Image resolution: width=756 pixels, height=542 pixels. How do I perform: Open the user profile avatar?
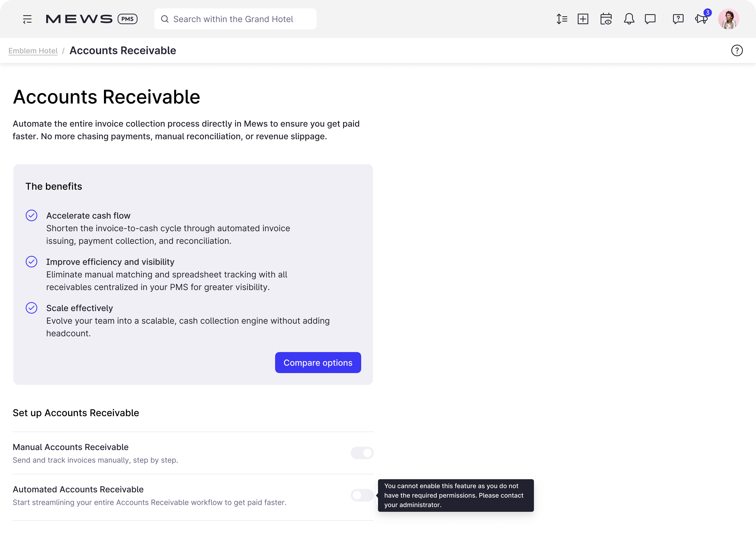point(729,19)
